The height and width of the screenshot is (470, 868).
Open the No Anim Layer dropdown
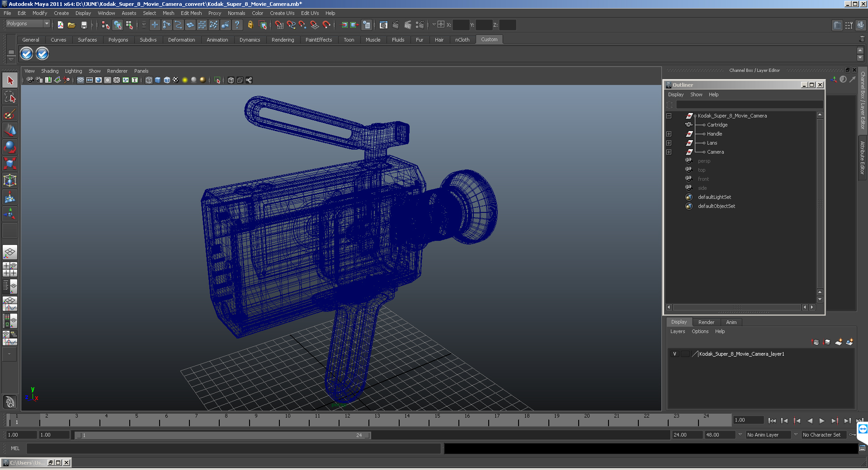768,435
